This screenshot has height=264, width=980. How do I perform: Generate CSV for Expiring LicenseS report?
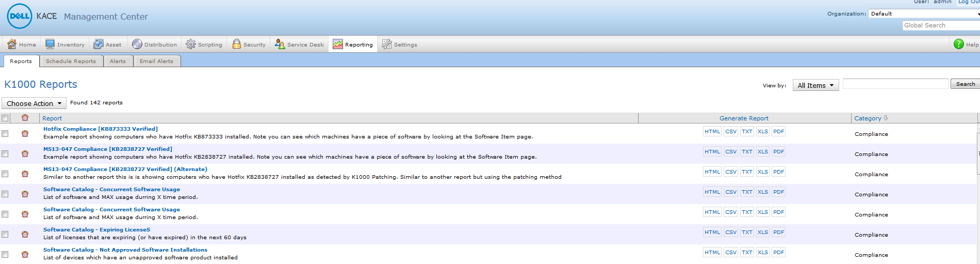(x=731, y=232)
